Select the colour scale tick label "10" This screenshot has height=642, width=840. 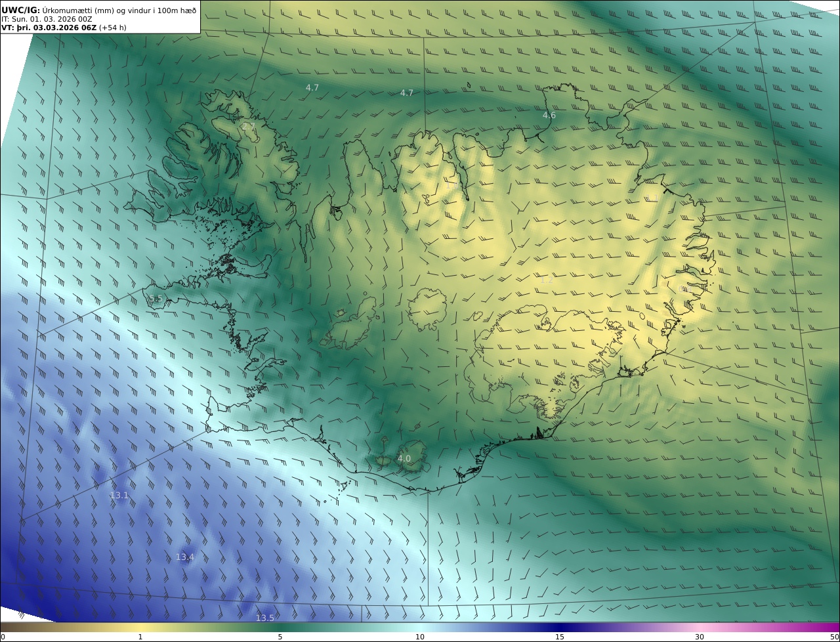click(420, 637)
